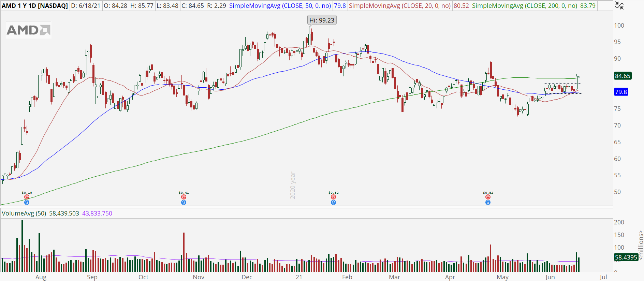The width and height of the screenshot is (644, 281).
Task: Click the 90 level on price axis
Action: [x=617, y=59]
